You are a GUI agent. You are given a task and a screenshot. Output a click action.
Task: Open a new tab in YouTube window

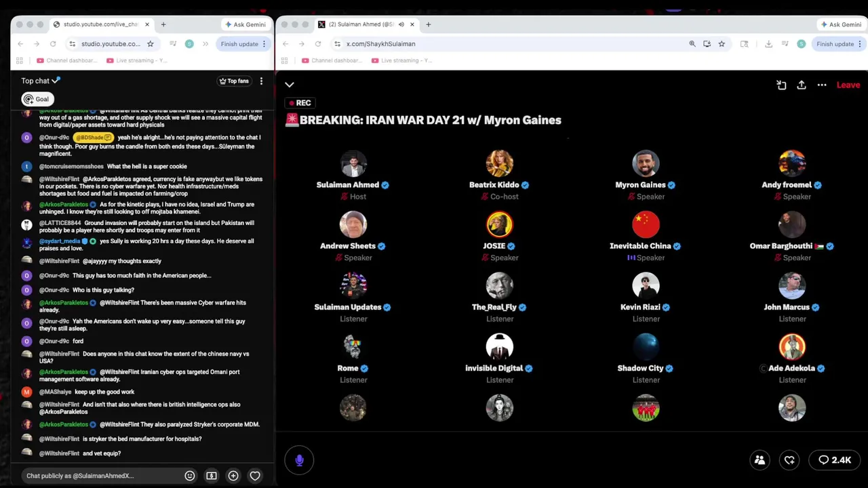click(163, 24)
